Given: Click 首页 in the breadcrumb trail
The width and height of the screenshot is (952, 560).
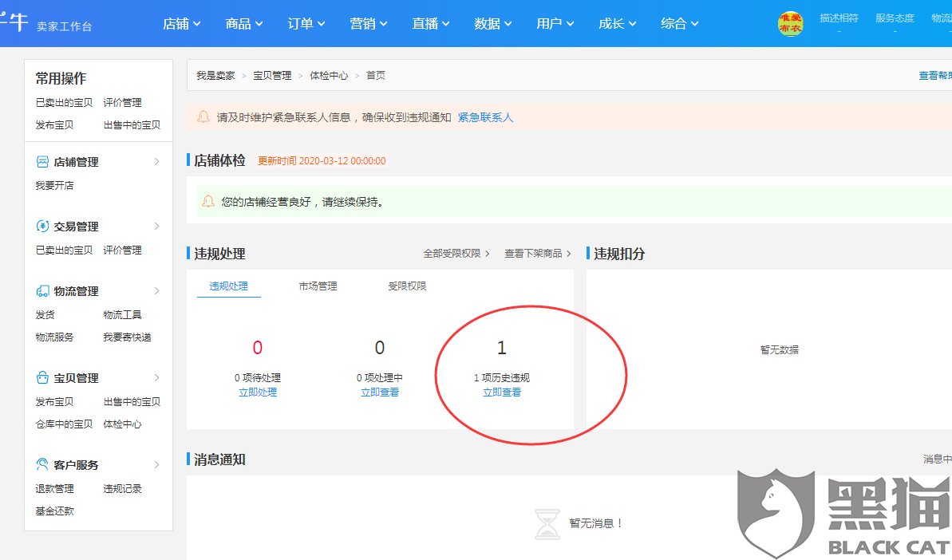Looking at the screenshot, I should click(375, 75).
